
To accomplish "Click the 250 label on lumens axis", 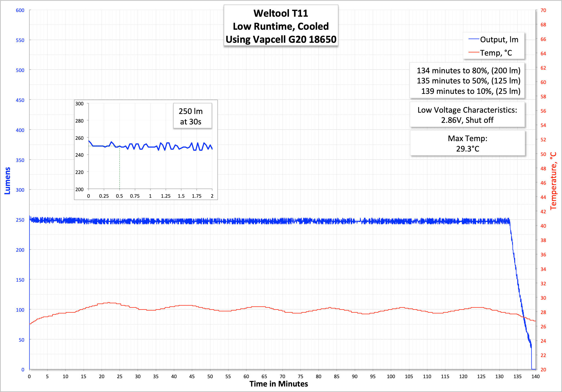I will [x=20, y=220].
